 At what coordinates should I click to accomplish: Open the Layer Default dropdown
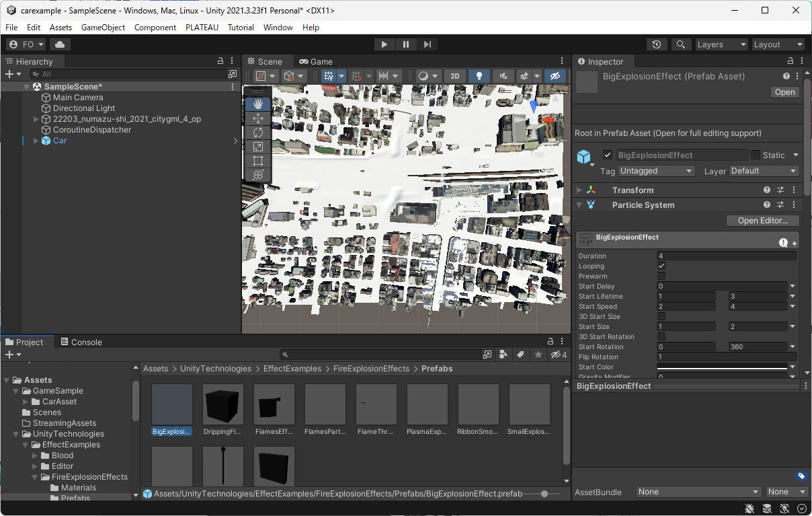(x=764, y=171)
